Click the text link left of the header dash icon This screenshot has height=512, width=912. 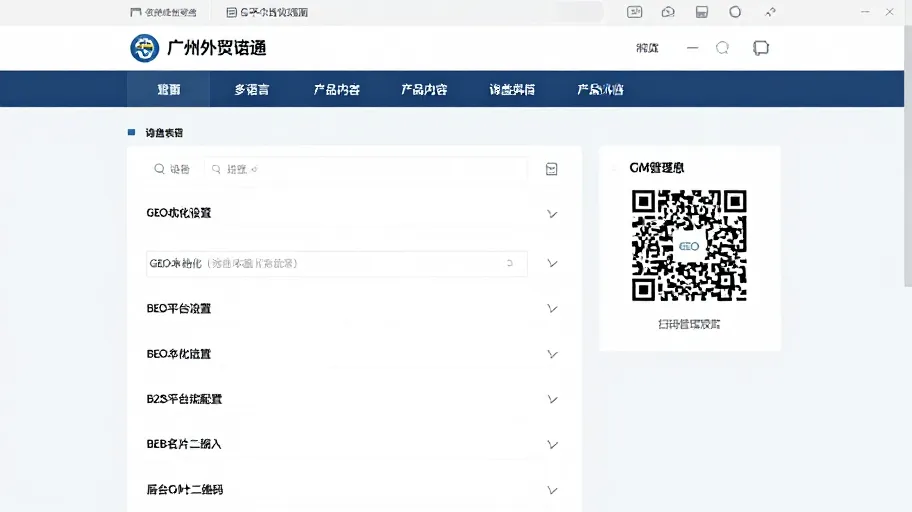(647, 48)
